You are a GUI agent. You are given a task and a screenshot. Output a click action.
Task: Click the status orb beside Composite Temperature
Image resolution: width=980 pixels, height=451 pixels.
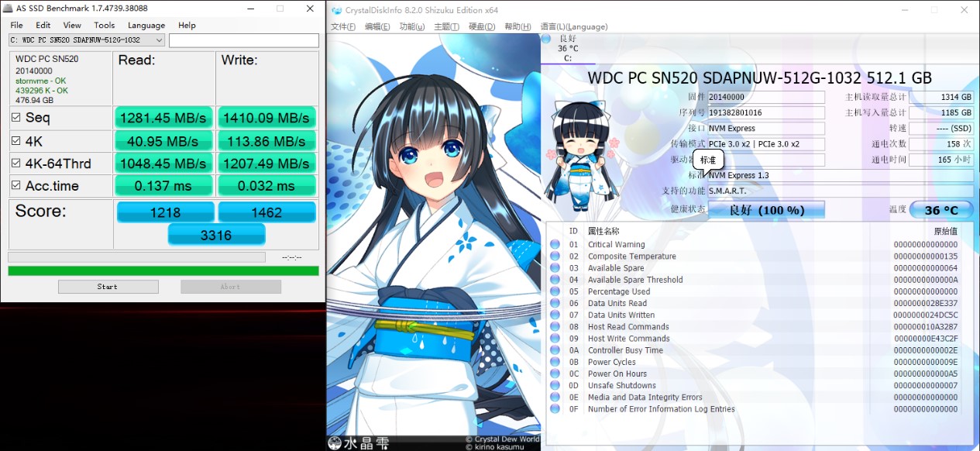point(555,256)
